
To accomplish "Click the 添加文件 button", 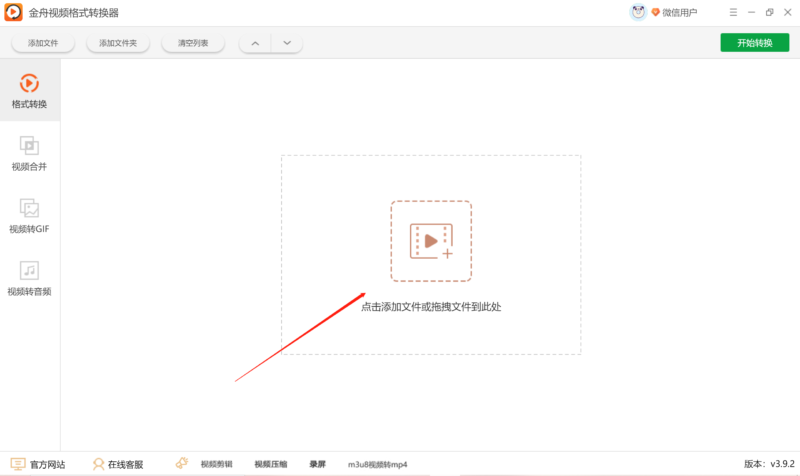I will (x=43, y=43).
